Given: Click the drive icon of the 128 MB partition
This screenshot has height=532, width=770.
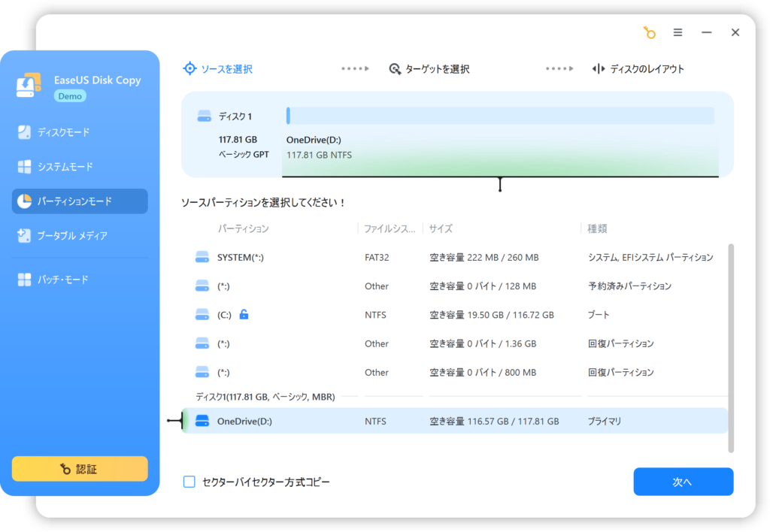Looking at the screenshot, I should click(202, 286).
